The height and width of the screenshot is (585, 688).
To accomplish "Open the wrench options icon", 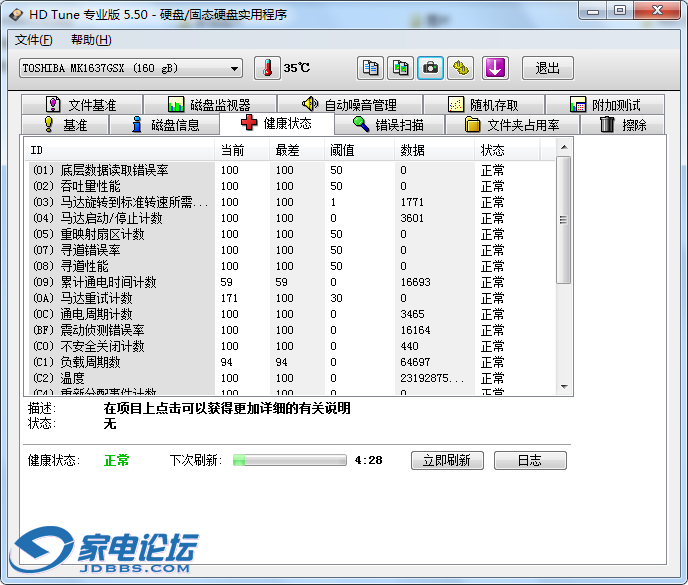I will [460, 68].
